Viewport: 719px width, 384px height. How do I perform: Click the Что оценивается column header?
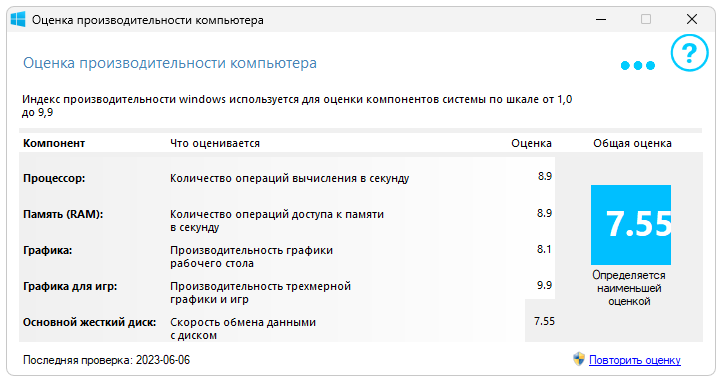tap(215, 143)
